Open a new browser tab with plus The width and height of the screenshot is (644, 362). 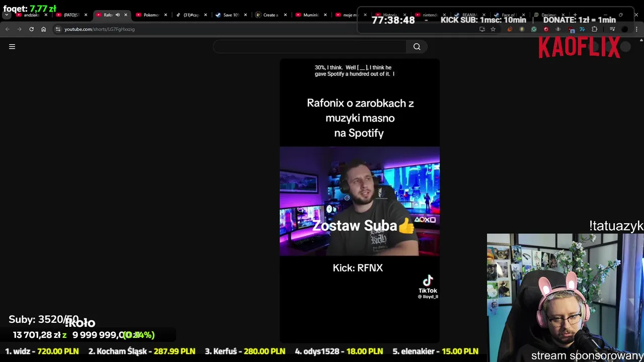point(575,15)
